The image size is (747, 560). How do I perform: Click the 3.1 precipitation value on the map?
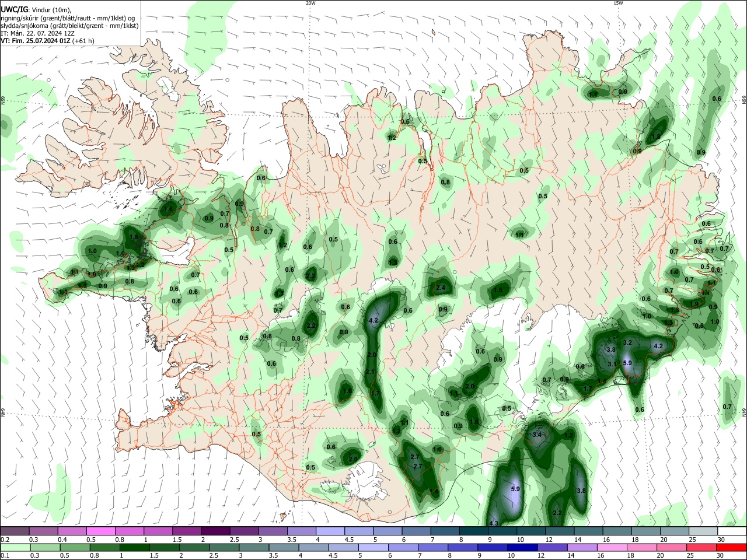612,364
